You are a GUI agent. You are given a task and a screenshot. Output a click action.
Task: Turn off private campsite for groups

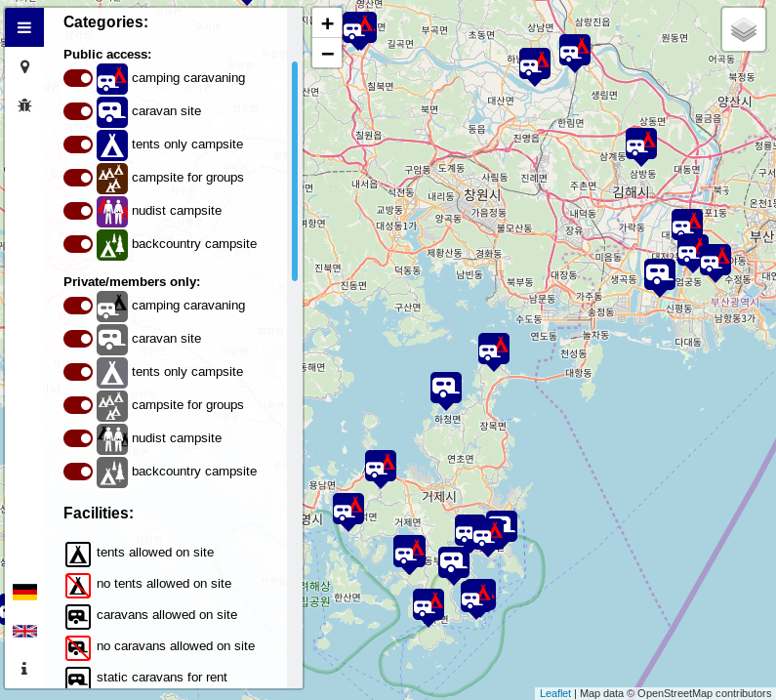tap(78, 405)
